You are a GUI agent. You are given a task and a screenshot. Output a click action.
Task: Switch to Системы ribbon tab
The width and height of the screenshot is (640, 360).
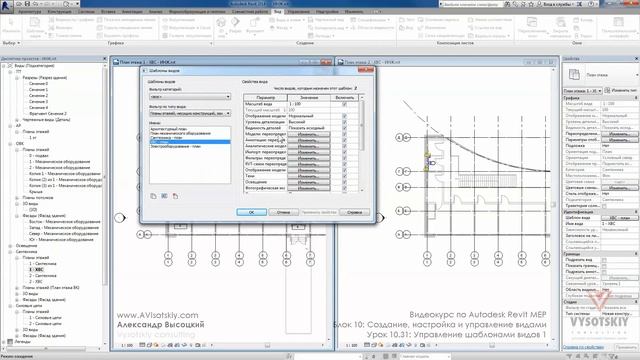point(86,12)
